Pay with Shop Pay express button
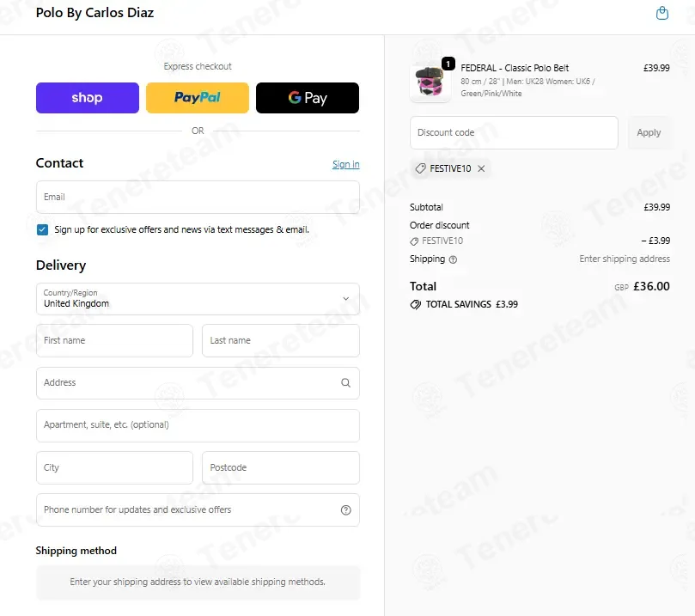695x616 pixels. point(88,98)
